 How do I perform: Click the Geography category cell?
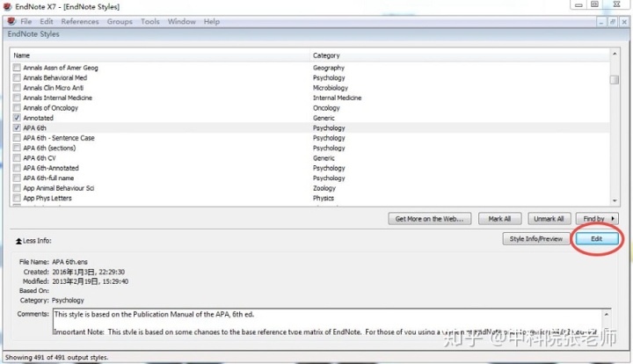(329, 68)
